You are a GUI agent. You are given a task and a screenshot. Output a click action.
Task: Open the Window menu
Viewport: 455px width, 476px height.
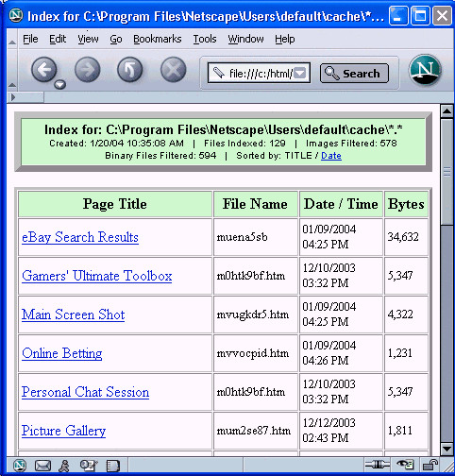pyautogui.click(x=245, y=39)
